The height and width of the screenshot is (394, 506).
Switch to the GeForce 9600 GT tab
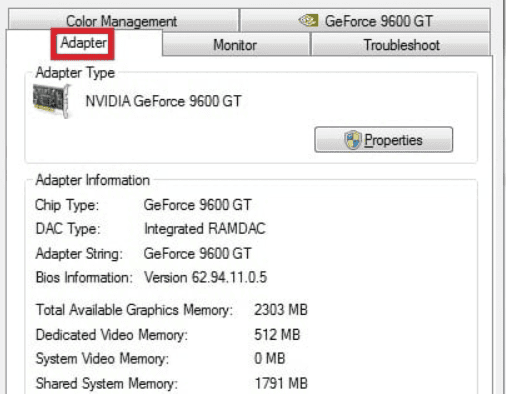[x=365, y=21]
